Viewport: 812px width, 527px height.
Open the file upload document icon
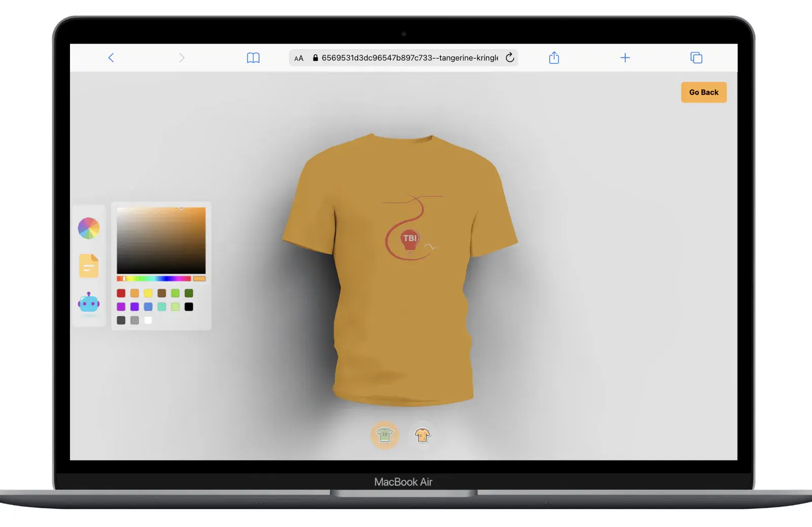coord(89,266)
